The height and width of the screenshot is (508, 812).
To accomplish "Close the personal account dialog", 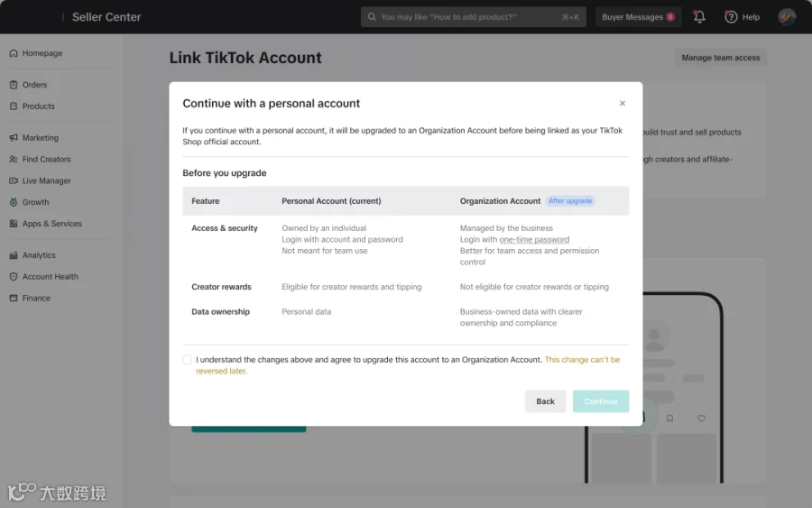I will tap(623, 103).
